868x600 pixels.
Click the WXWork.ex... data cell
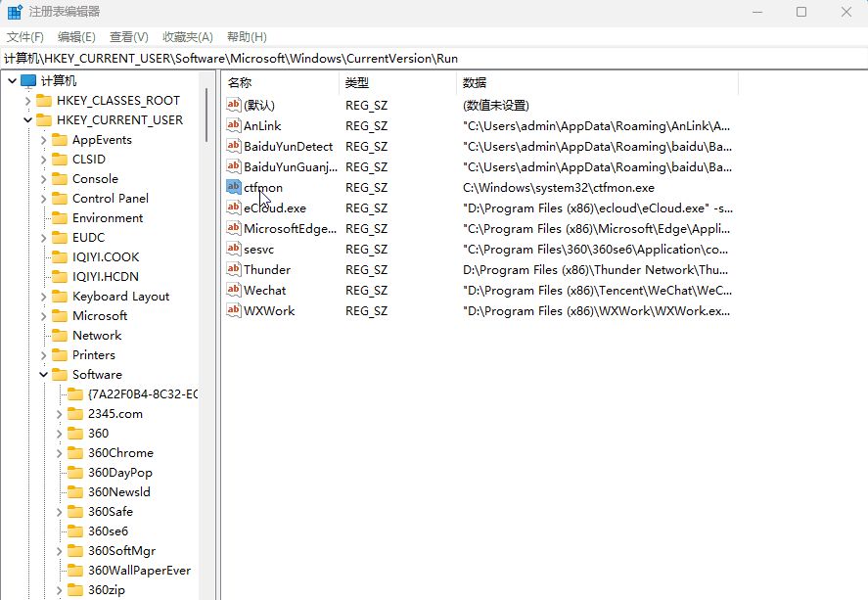coord(596,310)
